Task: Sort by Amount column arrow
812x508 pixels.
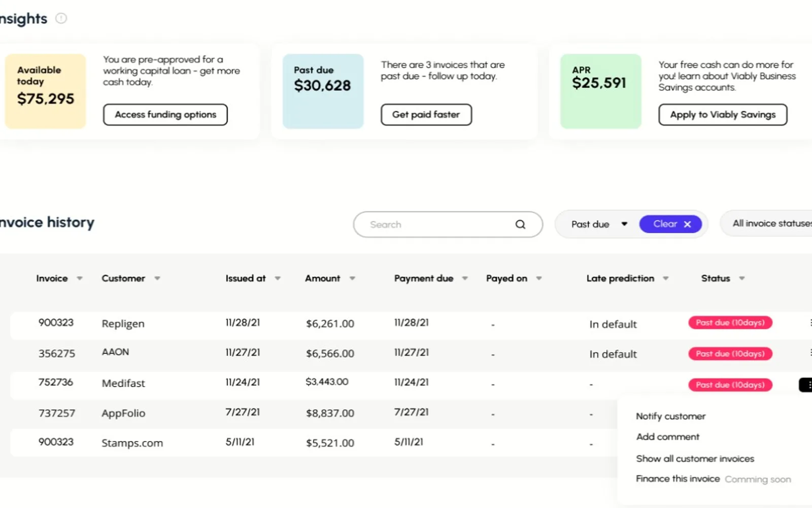Action: 352,278
